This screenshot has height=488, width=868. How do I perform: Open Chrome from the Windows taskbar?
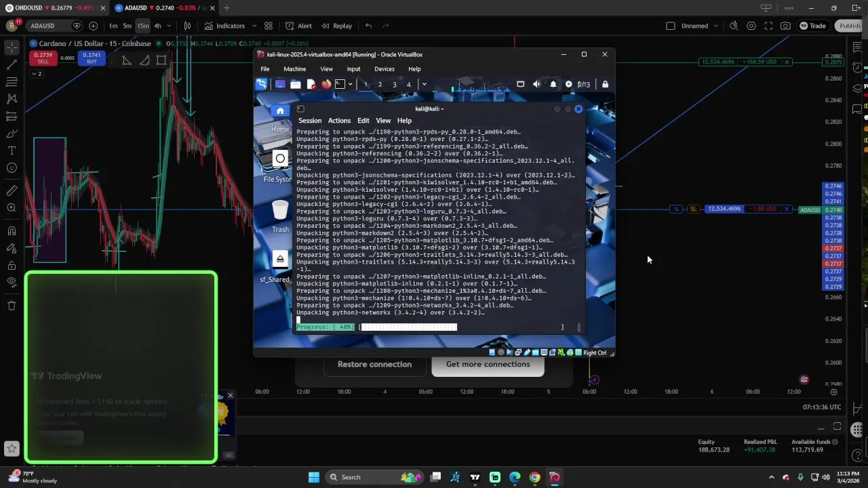tap(534, 477)
